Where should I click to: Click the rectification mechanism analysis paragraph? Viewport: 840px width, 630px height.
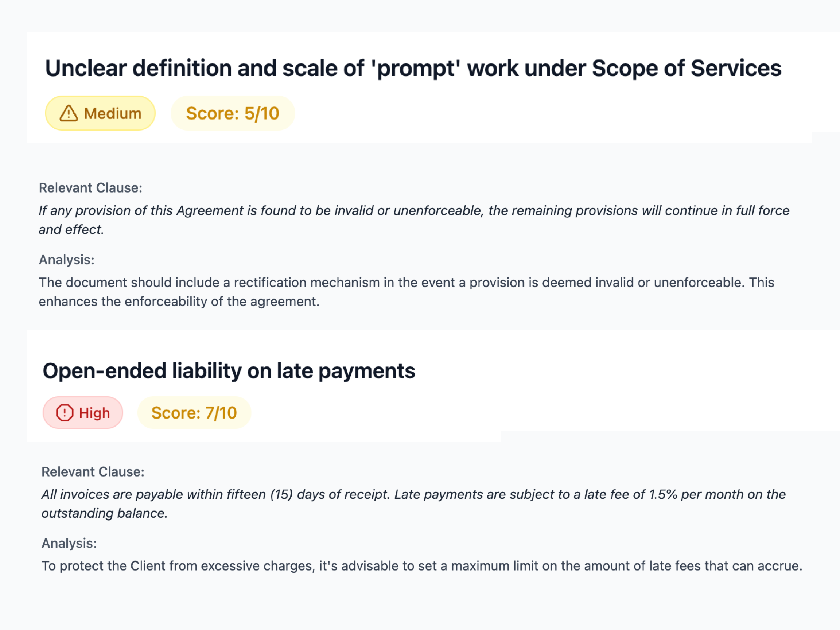click(x=407, y=283)
